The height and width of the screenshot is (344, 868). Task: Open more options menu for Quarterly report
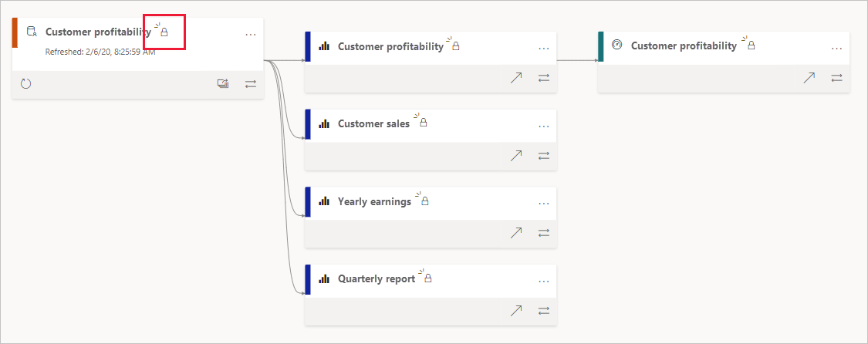544,280
